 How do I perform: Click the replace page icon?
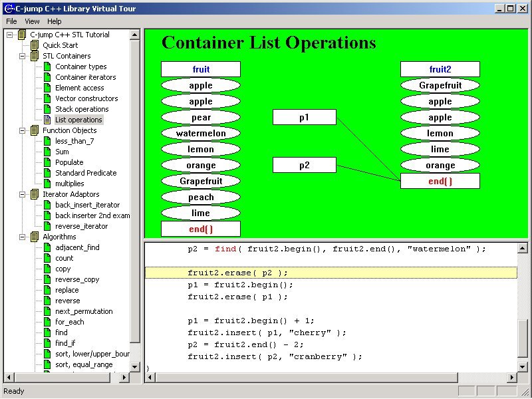coord(47,290)
